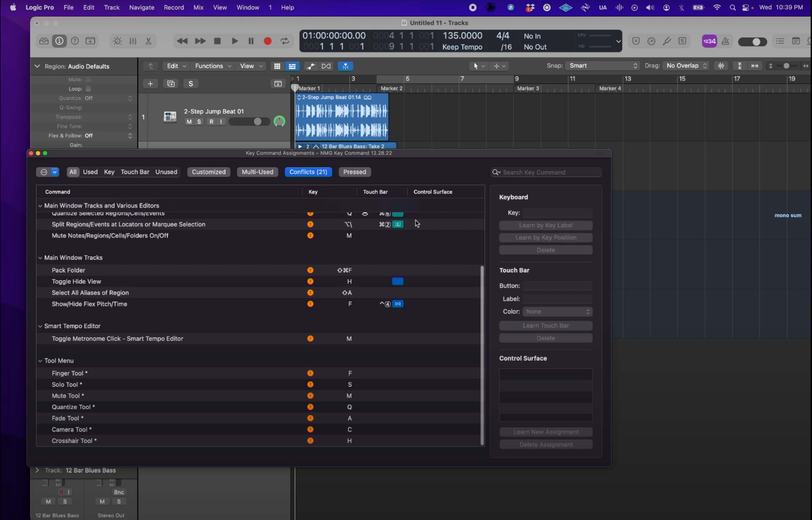
Task: Toggle the Loop checkbox in Region inspector
Action: [88, 89]
